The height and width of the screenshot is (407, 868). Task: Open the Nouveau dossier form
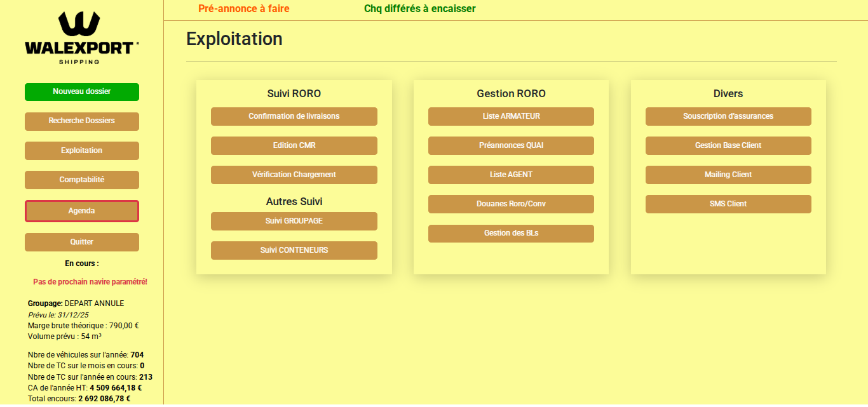click(81, 92)
